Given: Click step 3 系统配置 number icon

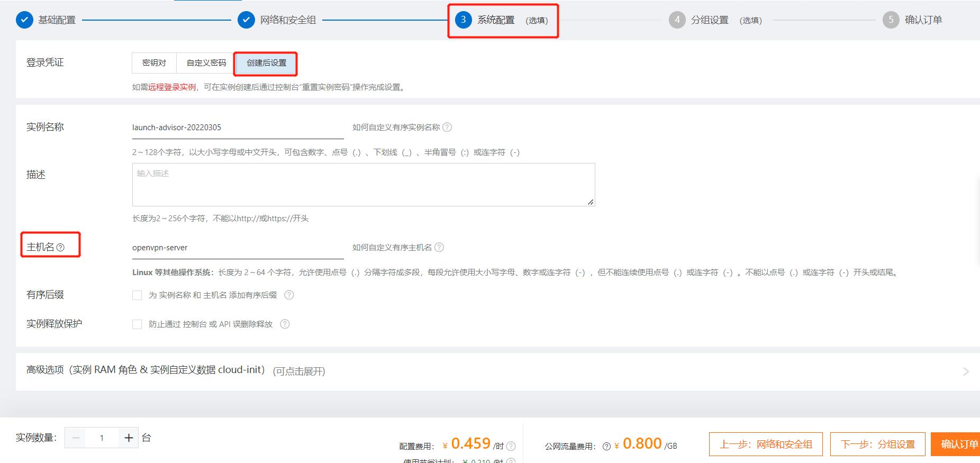Looking at the screenshot, I should (x=464, y=20).
